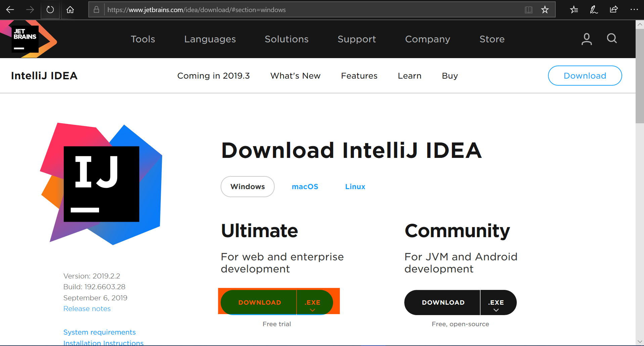This screenshot has width=644, height=346.
Task: Go to the Features page
Action: (x=359, y=76)
